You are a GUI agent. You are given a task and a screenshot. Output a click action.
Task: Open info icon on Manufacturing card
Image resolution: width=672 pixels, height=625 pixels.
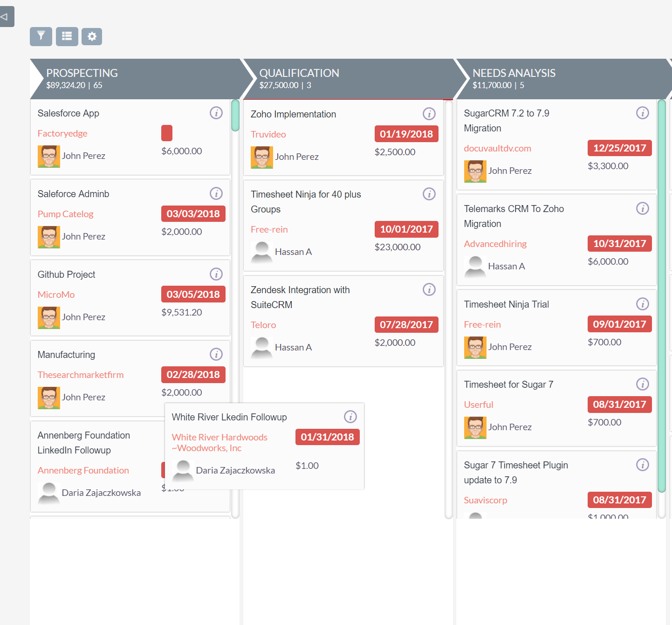(216, 354)
